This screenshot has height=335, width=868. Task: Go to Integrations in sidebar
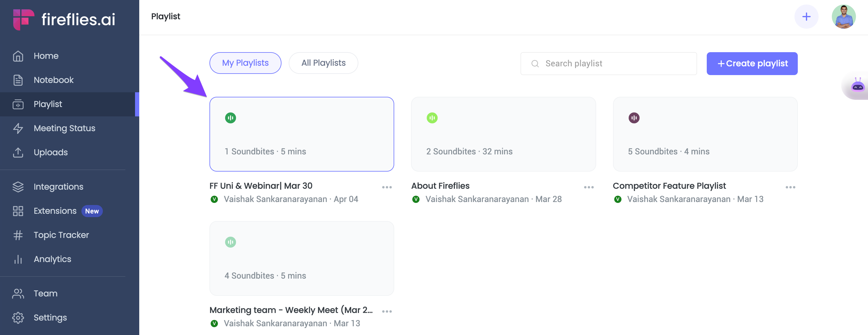pos(69,187)
